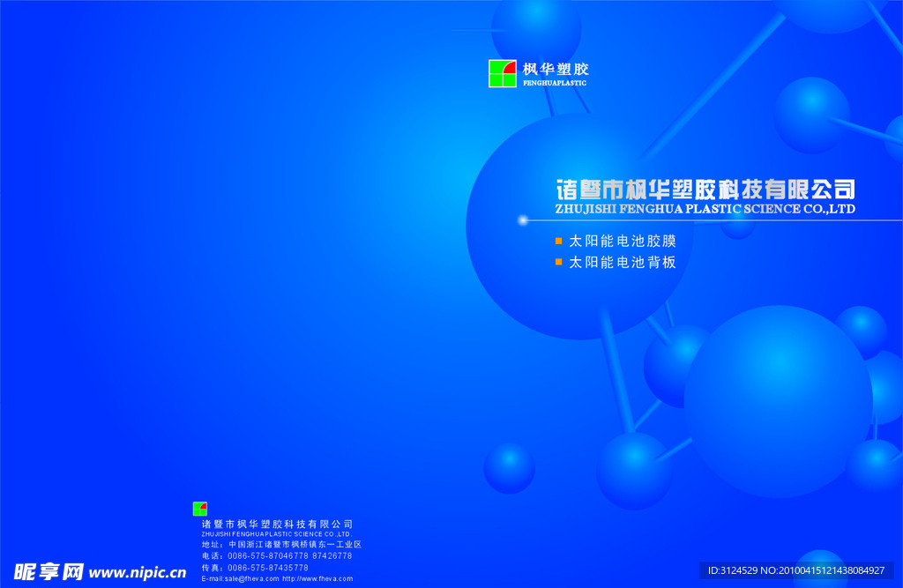This screenshot has width=903, height=588.
Task: Select the 太阳能电池胶膜 product line
Action: [623, 240]
